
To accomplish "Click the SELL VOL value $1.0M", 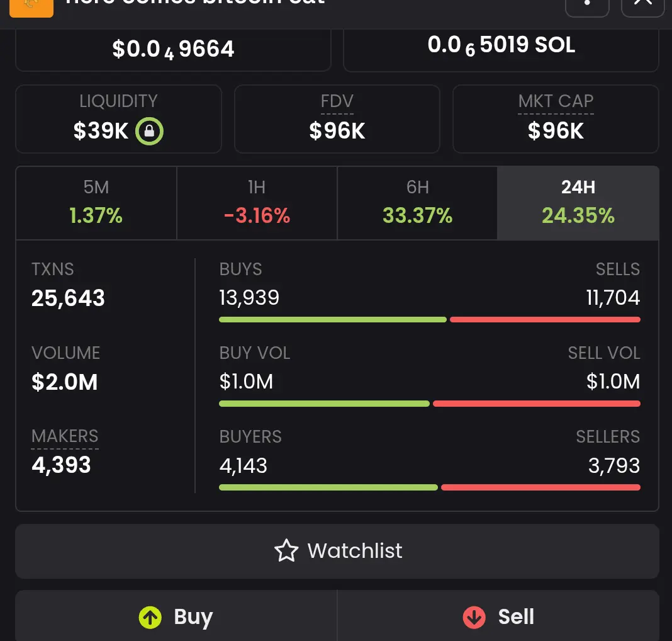I will tap(613, 382).
